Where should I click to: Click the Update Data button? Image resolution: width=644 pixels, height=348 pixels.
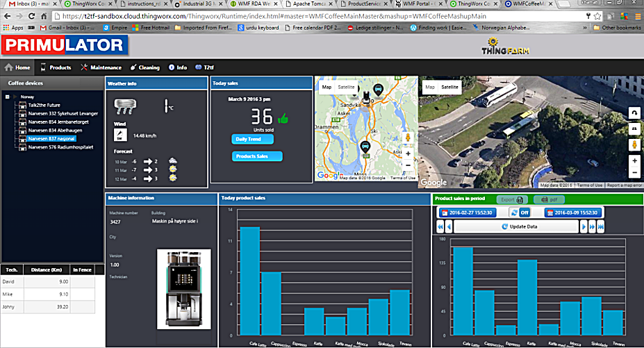click(x=517, y=227)
